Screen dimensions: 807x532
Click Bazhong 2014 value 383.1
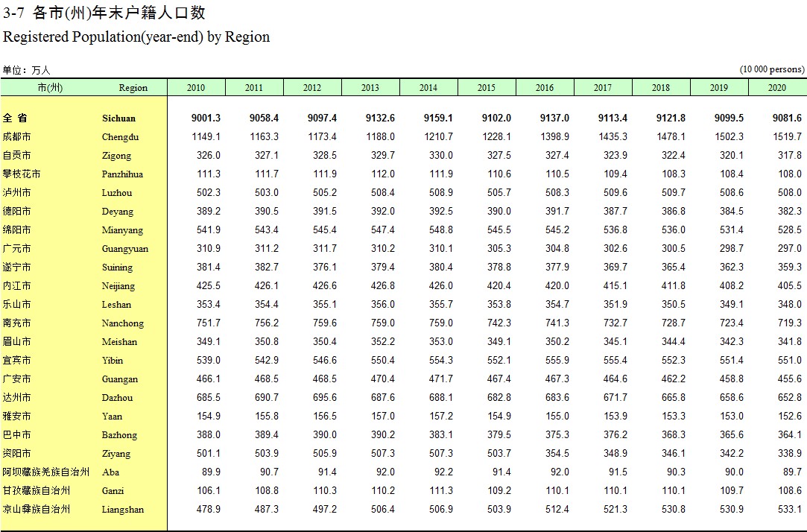pos(440,434)
